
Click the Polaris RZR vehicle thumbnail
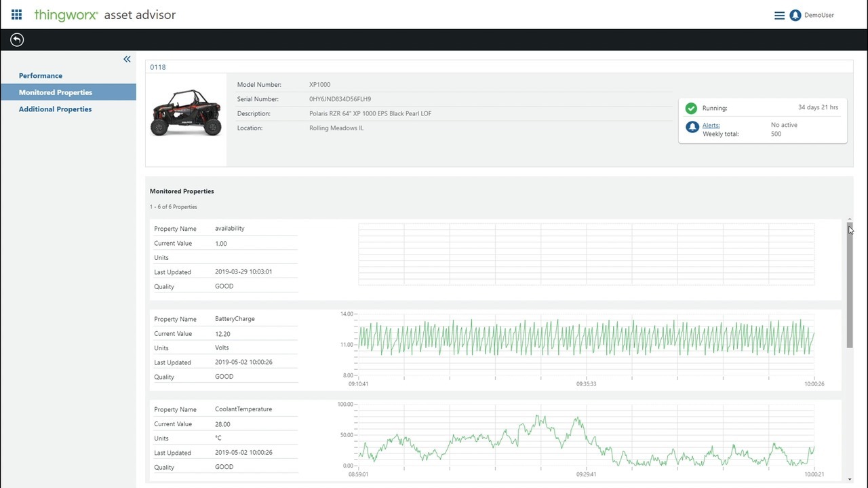click(186, 113)
